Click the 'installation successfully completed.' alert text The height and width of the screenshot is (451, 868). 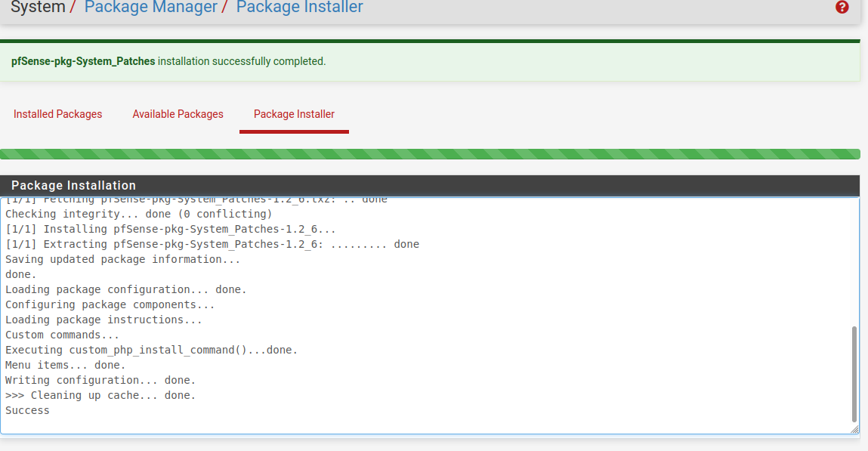click(242, 61)
